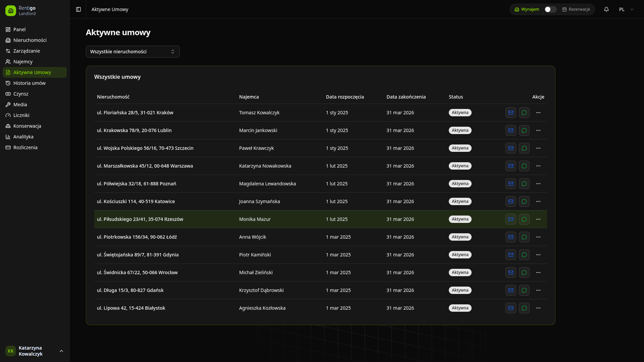Open PL language dropdown
644x362 pixels.
[x=626, y=9]
